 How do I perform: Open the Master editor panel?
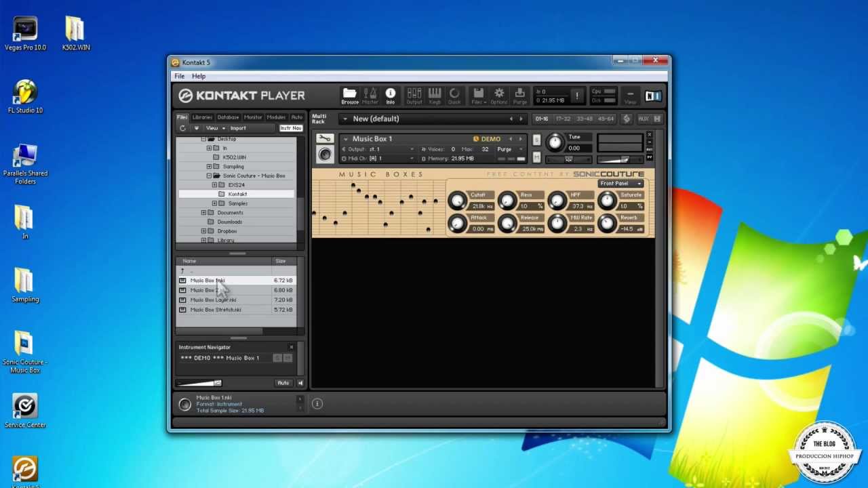tap(370, 96)
